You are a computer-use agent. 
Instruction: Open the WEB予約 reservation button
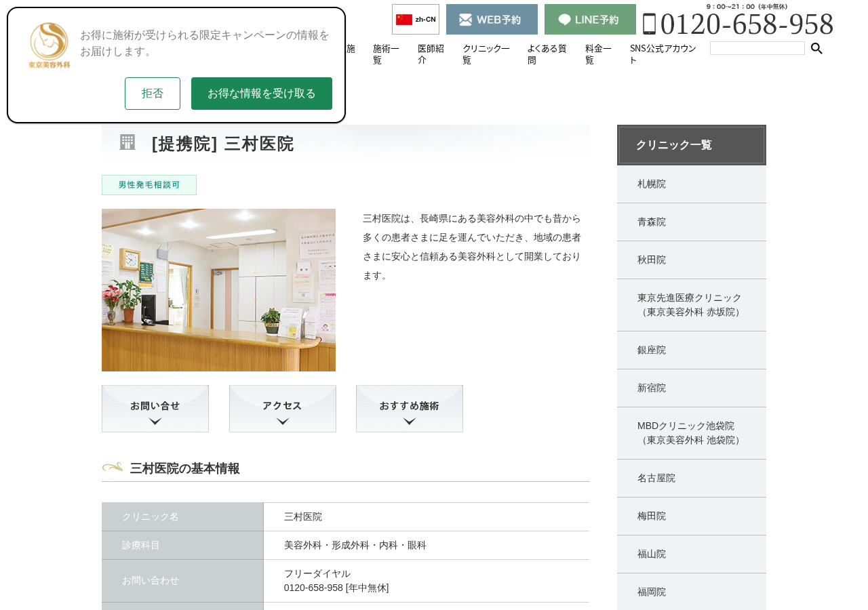tap(492, 20)
